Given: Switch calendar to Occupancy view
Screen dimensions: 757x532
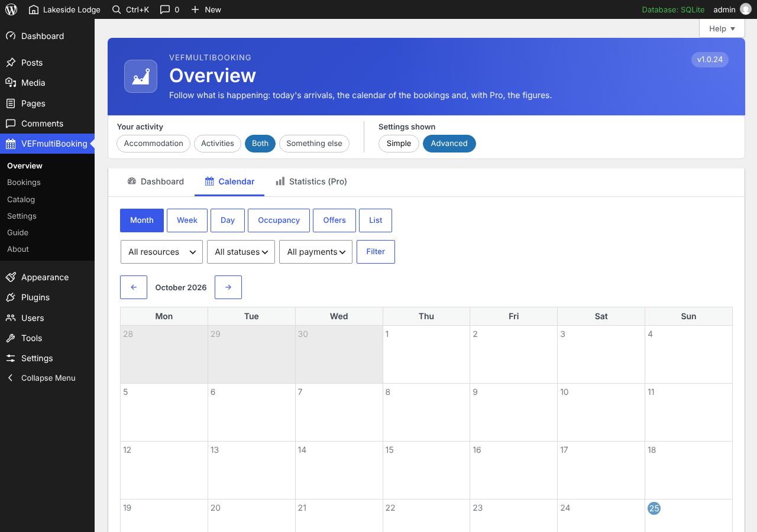Looking at the screenshot, I should 279,220.
